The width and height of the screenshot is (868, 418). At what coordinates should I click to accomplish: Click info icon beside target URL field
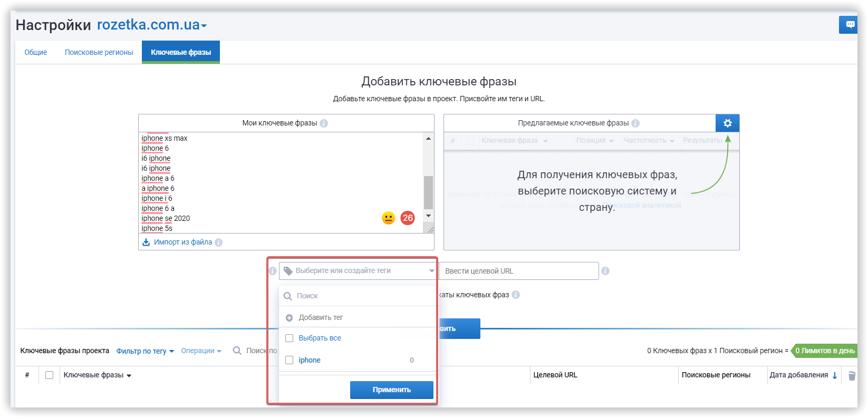605,271
